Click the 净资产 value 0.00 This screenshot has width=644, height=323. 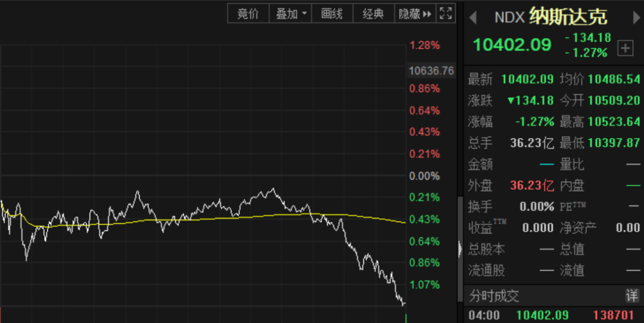pos(628,227)
